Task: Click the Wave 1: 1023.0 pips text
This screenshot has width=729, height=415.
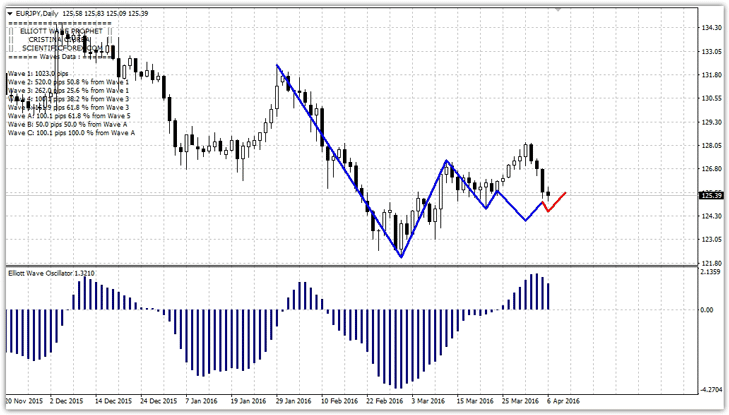Action: tap(40, 75)
